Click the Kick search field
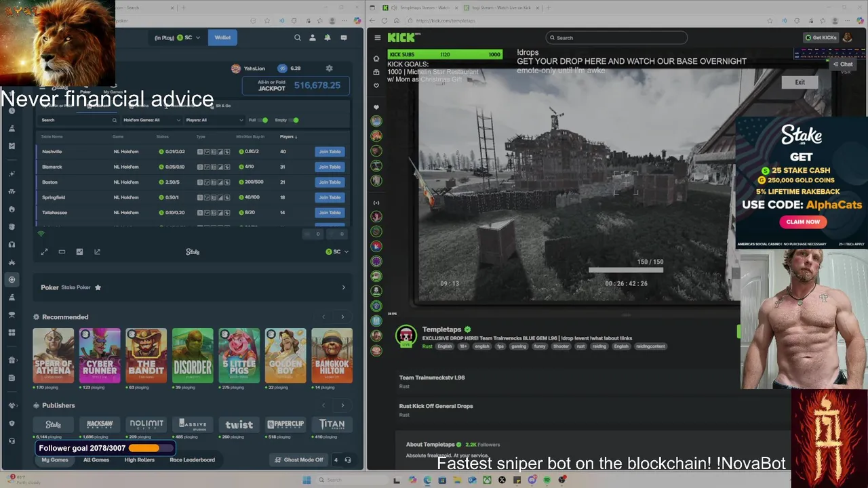 (x=616, y=38)
